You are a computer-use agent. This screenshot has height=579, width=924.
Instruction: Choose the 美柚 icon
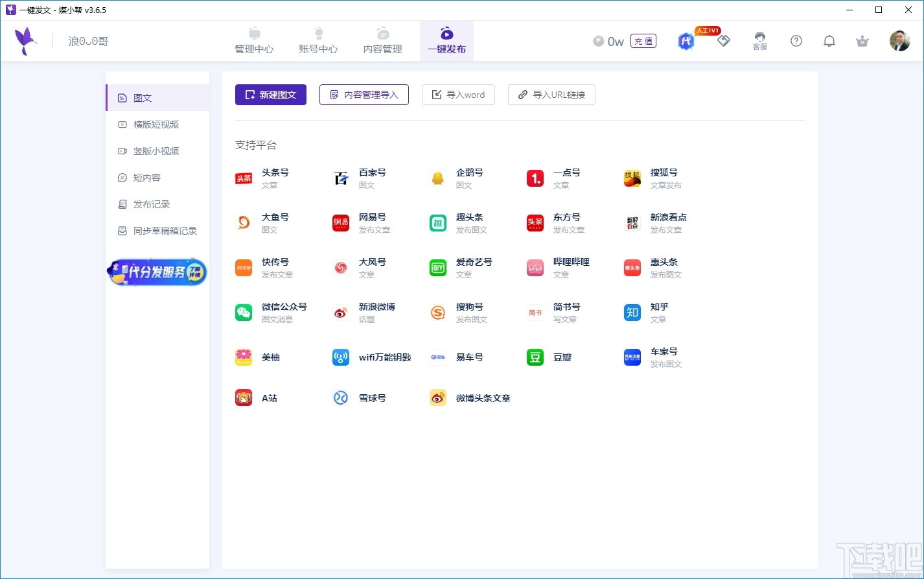point(244,357)
